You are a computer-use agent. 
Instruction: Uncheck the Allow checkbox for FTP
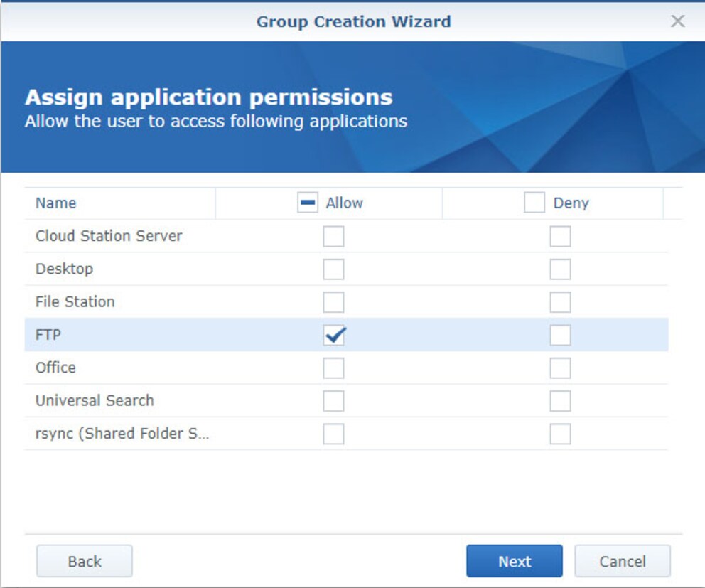(x=333, y=335)
